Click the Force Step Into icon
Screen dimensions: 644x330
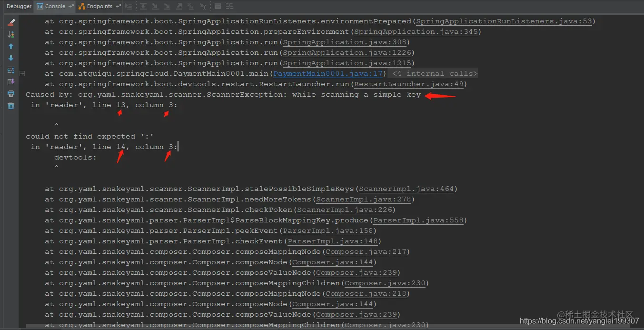click(167, 6)
